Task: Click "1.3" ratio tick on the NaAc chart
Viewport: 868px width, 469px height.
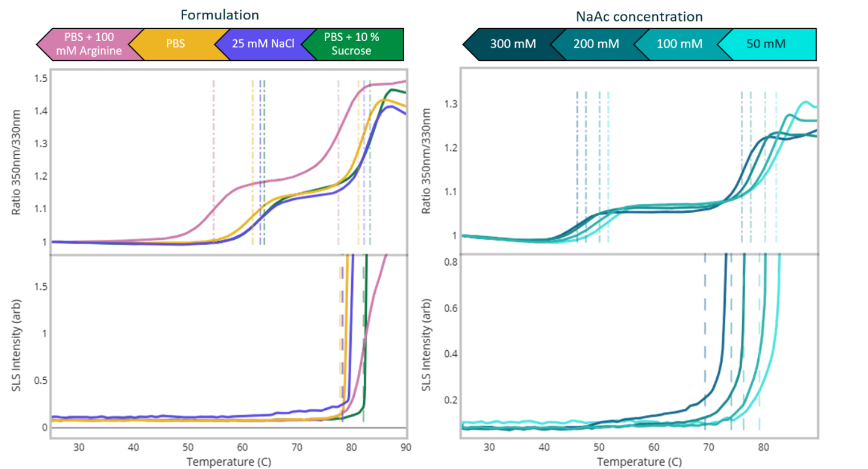Action: [451, 104]
